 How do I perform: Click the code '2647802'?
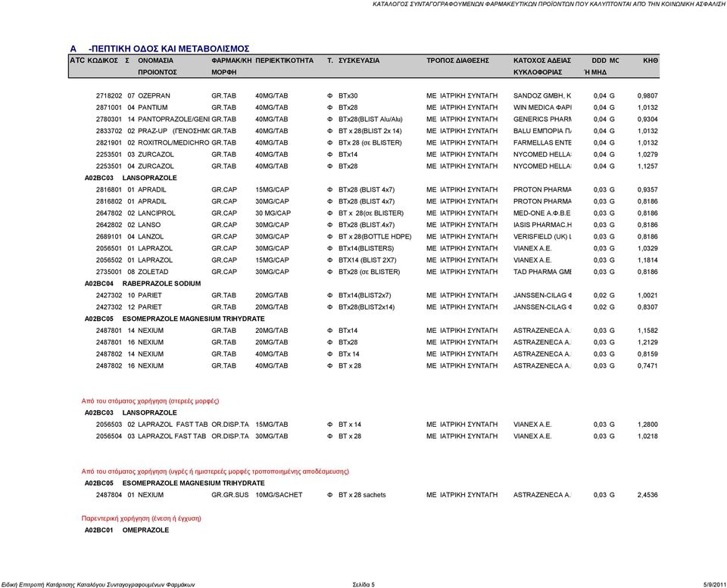coord(109,213)
